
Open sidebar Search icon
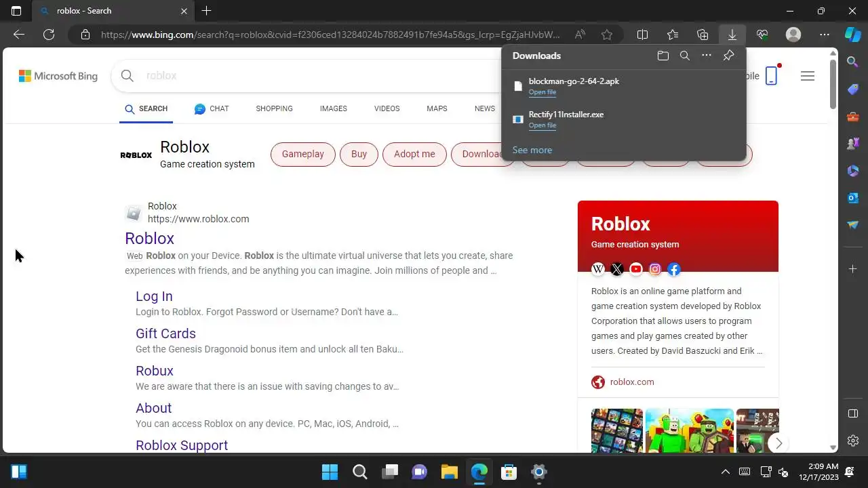853,62
